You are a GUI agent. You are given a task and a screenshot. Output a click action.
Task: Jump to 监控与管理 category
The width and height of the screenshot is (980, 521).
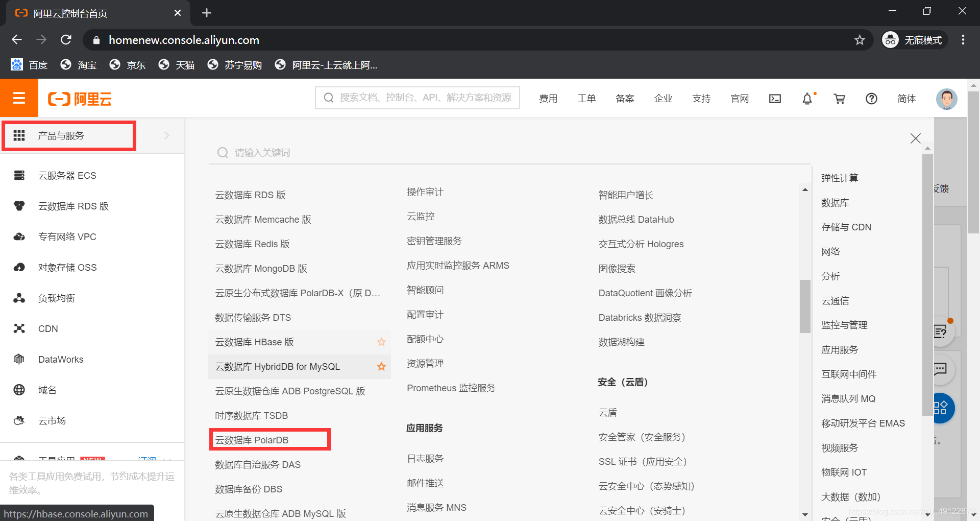tap(844, 325)
